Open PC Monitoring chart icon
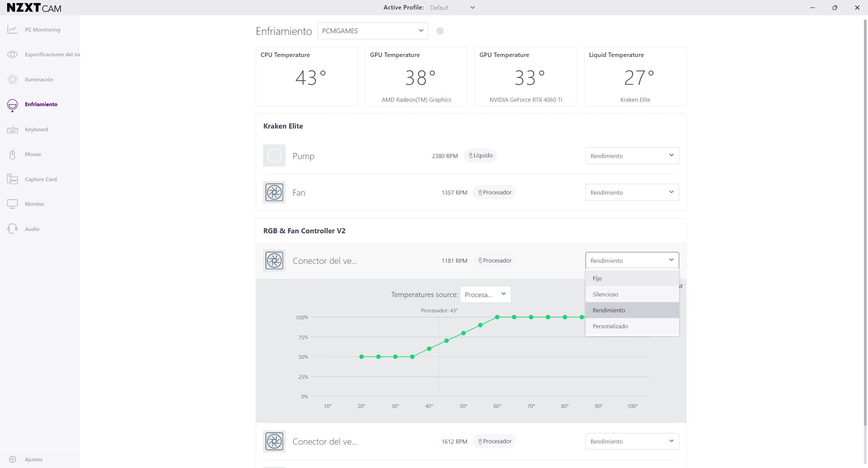The image size is (868, 468). click(x=13, y=30)
